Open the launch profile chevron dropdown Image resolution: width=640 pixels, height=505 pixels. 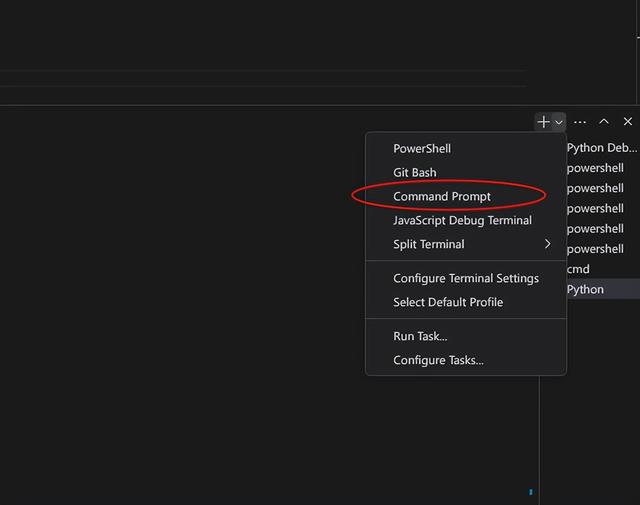click(559, 121)
